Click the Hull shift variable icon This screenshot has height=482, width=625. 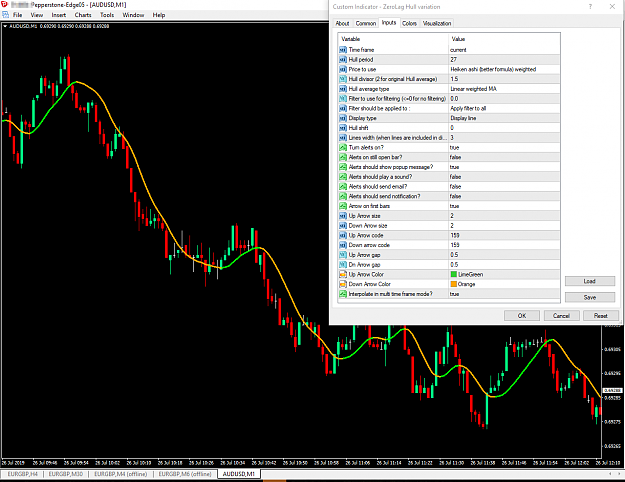point(343,128)
